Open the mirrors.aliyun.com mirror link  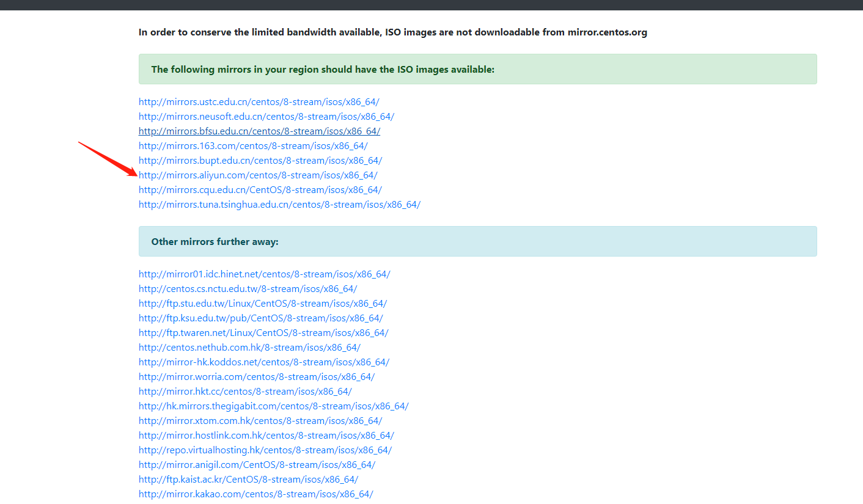tap(258, 175)
